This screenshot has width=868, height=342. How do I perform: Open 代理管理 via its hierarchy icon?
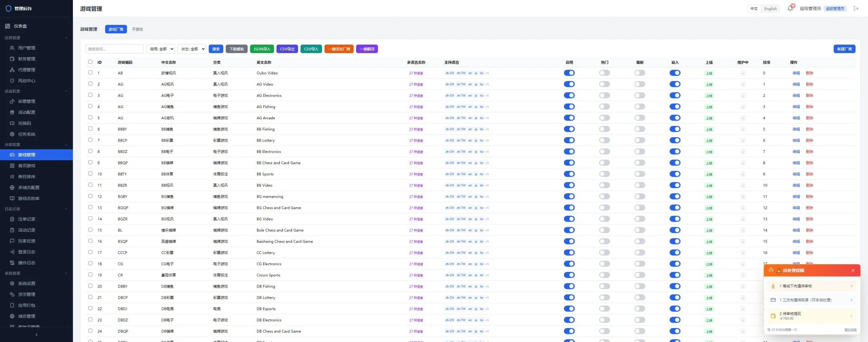(x=12, y=70)
